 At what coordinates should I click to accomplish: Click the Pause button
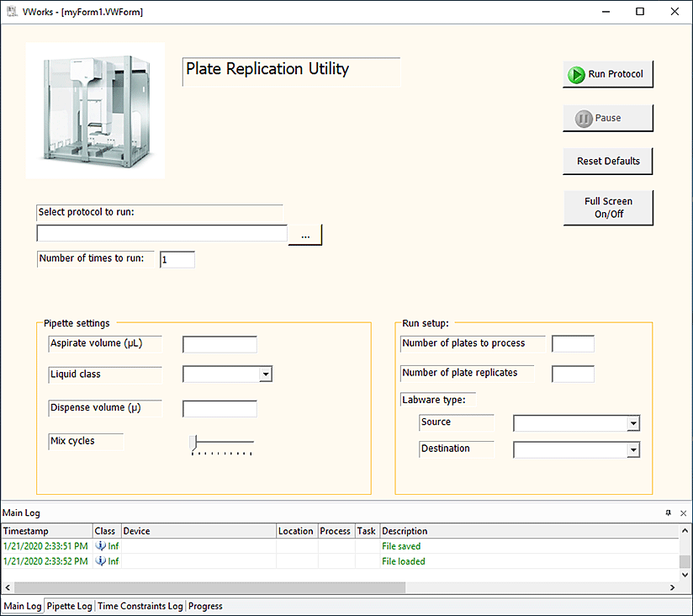pyautogui.click(x=608, y=118)
